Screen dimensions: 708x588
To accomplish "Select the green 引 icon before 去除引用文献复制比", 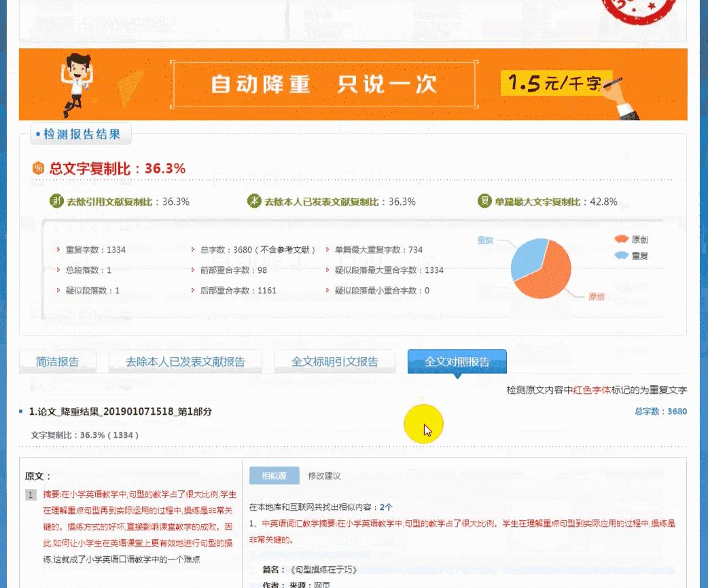I will point(56,202).
